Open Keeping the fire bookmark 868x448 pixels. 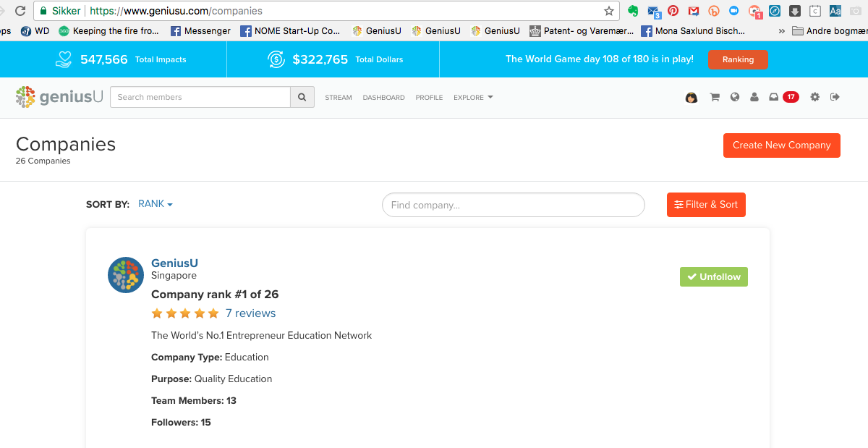click(x=109, y=31)
